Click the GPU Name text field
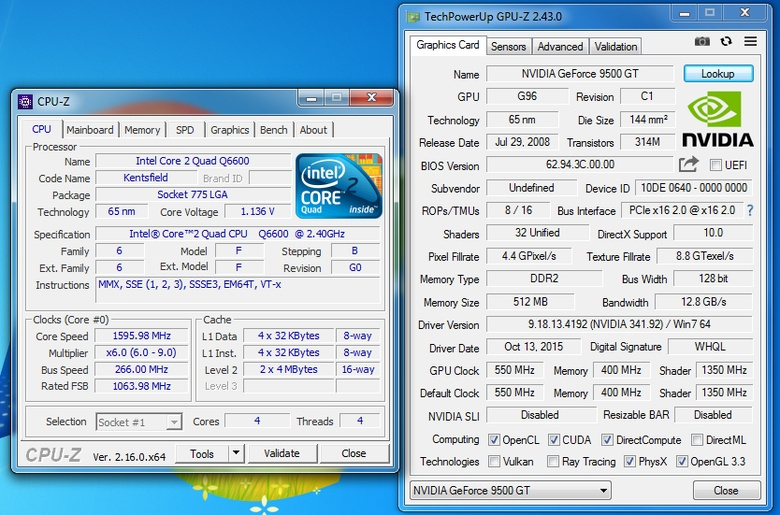Viewport: 780px width, 515px height. tap(577, 74)
